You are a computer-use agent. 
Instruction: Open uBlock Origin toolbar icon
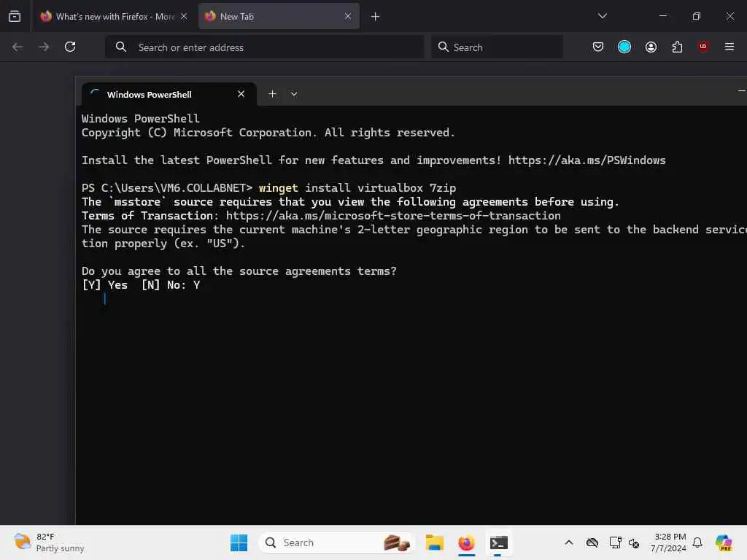tap(703, 46)
